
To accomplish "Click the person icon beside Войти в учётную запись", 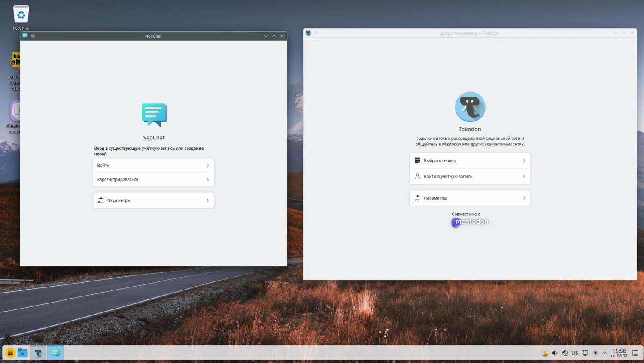I will coord(417,176).
